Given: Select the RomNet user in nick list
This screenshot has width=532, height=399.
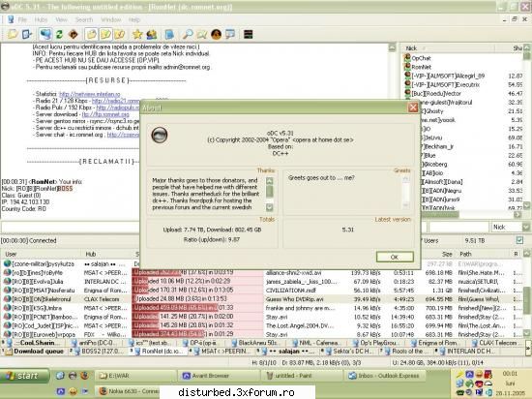Looking at the screenshot, I should click(x=421, y=67).
